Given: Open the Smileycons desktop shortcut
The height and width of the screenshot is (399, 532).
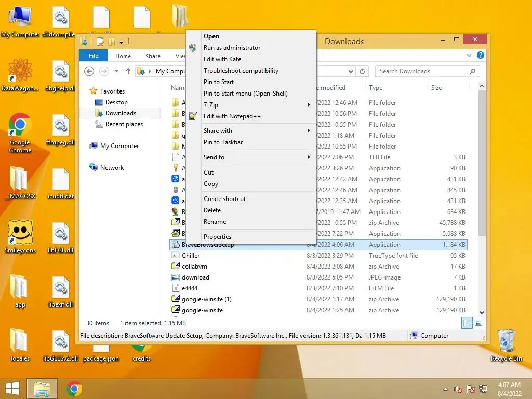Looking at the screenshot, I should click(20, 237).
